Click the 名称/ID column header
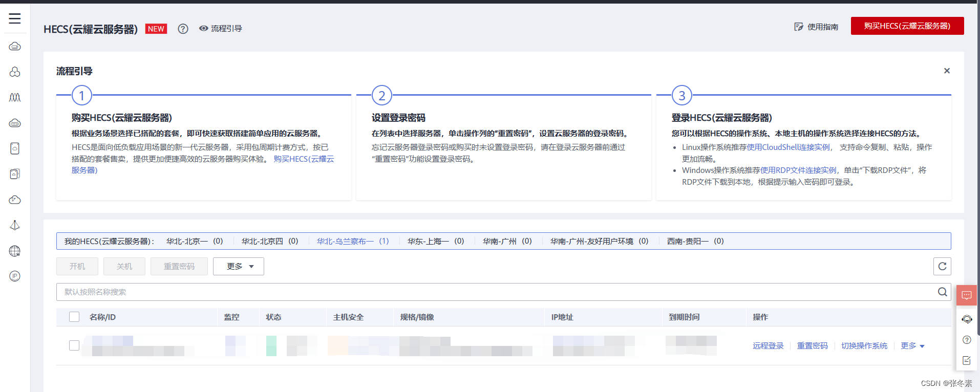This screenshot has height=392, width=980. (102, 317)
